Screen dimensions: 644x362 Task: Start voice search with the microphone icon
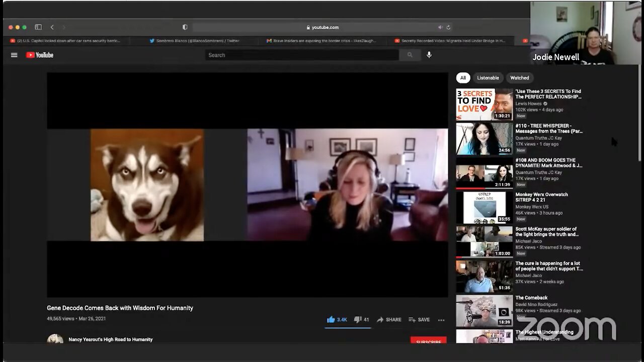click(429, 55)
